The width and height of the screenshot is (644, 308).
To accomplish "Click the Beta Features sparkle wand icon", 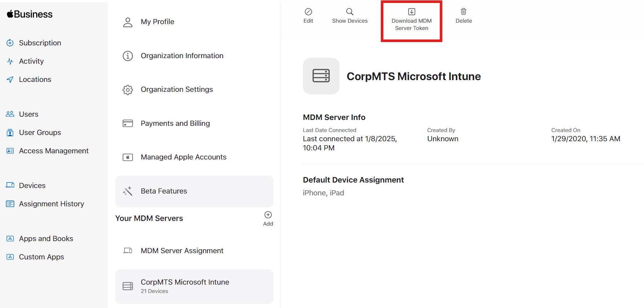I will click(128, 191).
